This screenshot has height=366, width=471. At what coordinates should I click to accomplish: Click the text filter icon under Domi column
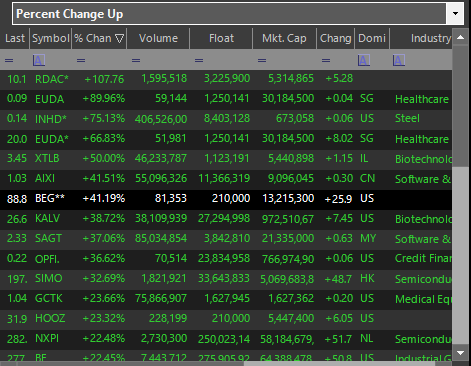pyautogui.click(x=364, y=60)
